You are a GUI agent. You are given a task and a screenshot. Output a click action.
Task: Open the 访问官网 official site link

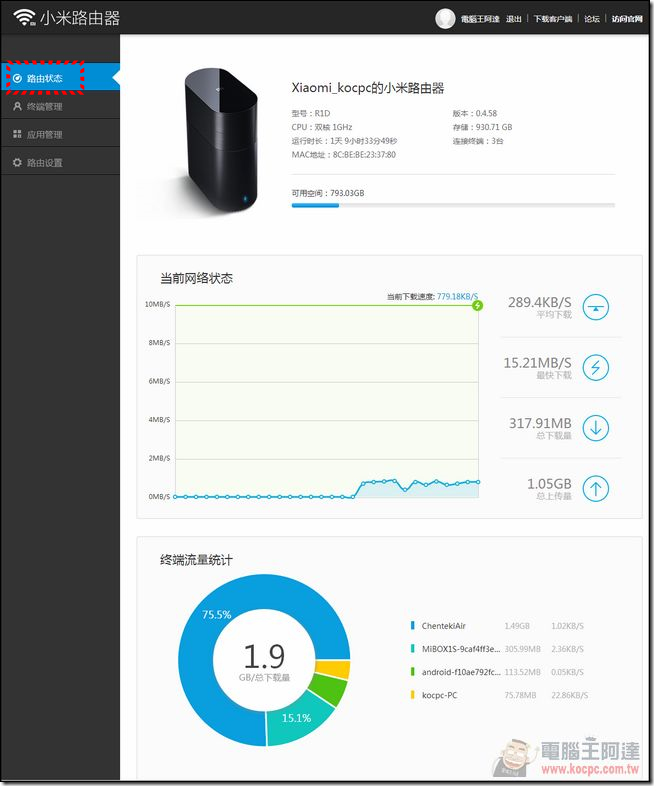[x=627, y=19]
